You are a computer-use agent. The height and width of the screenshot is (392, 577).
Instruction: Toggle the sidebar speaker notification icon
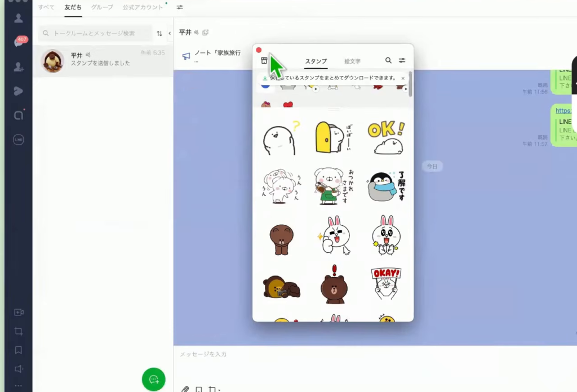coord(19,369)
